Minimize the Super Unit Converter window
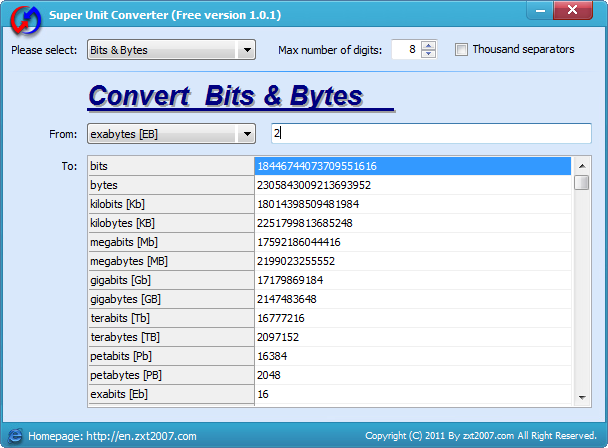This screenshot has height=448, width=608. pyautogui.click(x=540, y=11)
